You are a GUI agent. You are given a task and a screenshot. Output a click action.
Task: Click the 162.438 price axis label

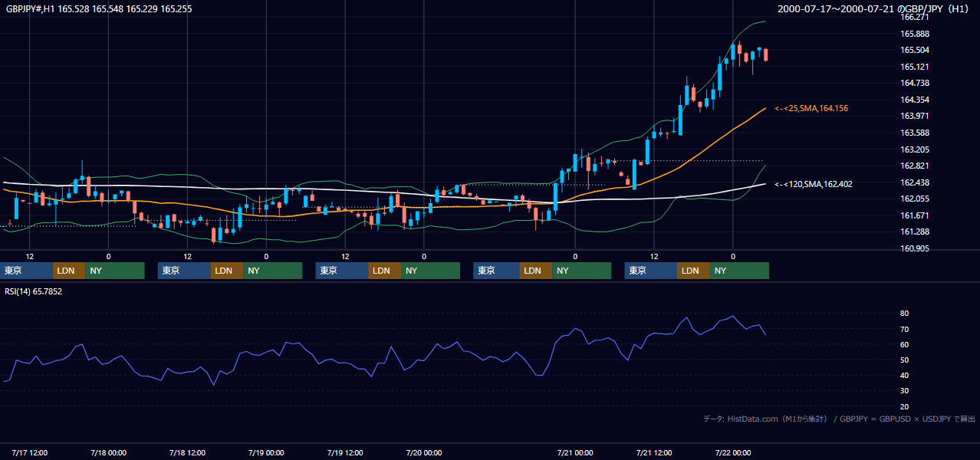pyautogui.click(x=915, y=182)
